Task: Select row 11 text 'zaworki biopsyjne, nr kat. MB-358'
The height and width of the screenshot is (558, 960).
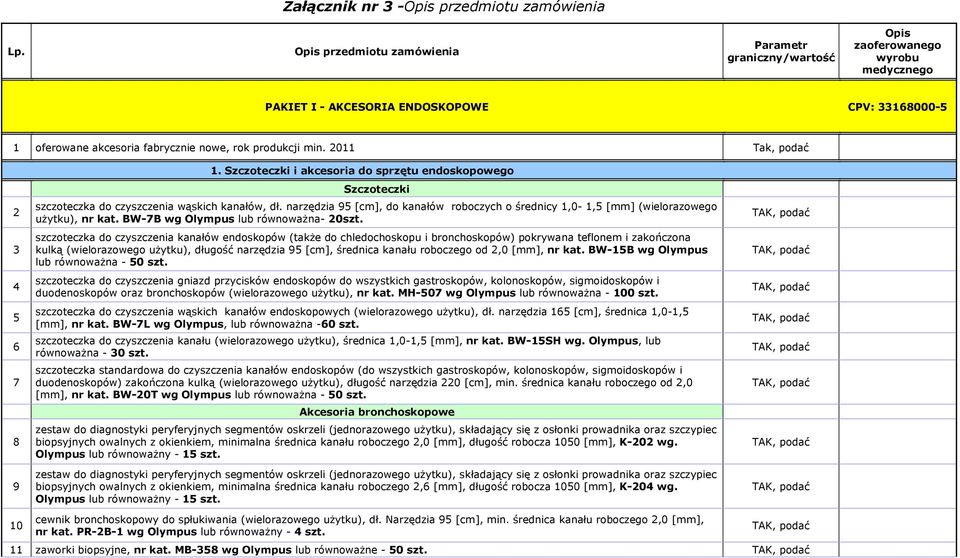Action: tap(231, 550)
